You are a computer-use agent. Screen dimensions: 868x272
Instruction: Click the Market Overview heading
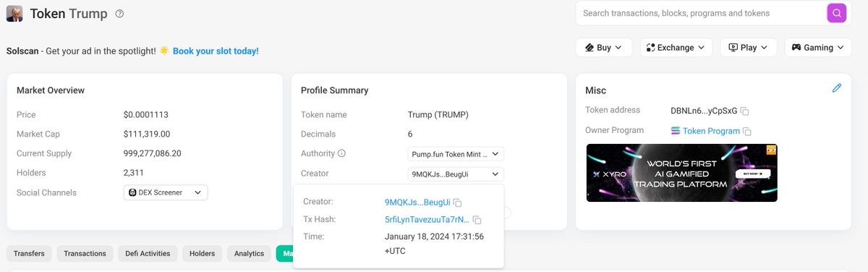pyautogui.click(x=51, y=90)
